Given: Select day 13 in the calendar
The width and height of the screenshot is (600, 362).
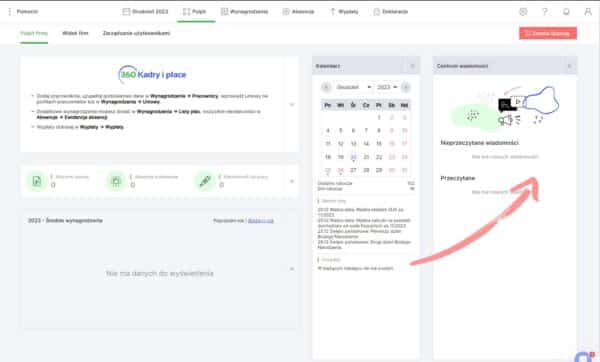Looking at the screenshot, I should click(x=353, y=143).
